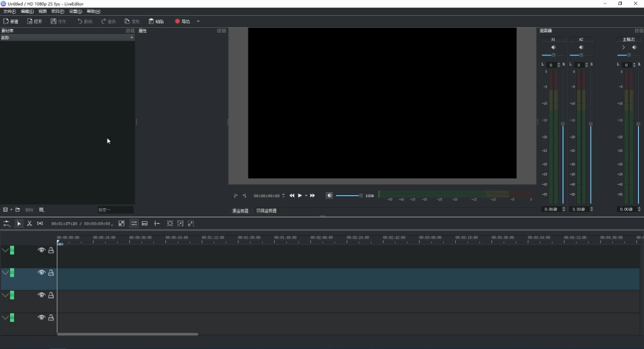Screen dimensions: 644x349
Task: Open the 设置(S) menu
Action: (75, 11)
